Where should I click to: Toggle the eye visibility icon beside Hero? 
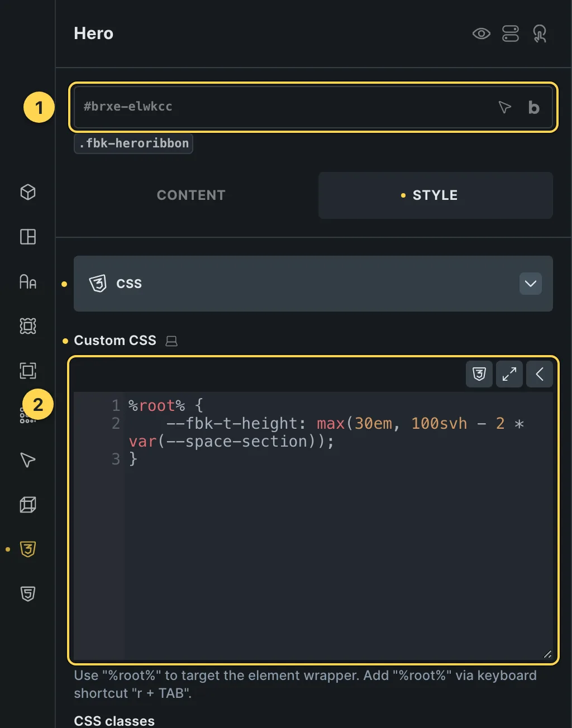481,33
